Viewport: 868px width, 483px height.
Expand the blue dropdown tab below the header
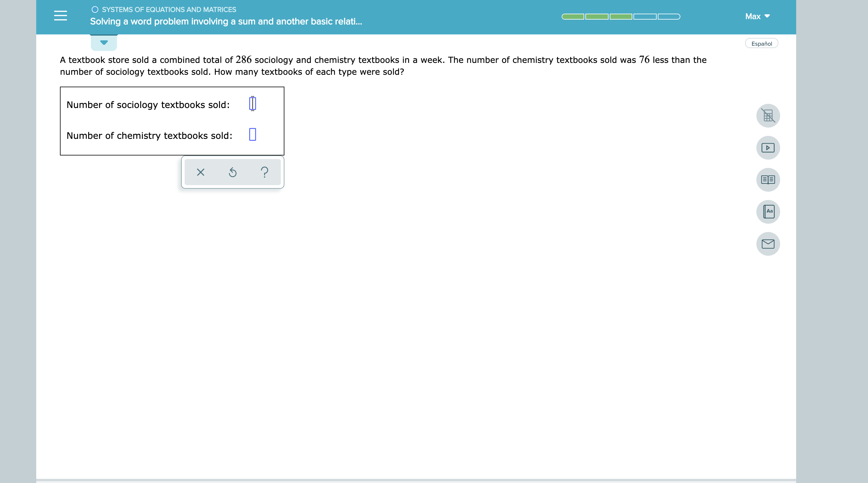104,43
